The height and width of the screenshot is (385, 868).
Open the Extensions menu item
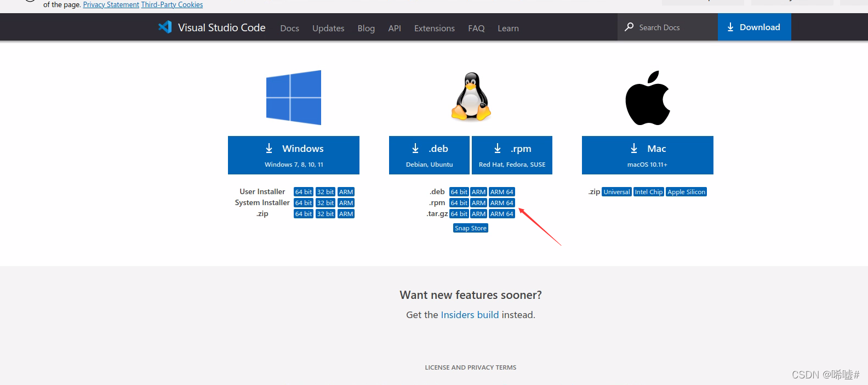pyautogui.click(x=435, y=28)
